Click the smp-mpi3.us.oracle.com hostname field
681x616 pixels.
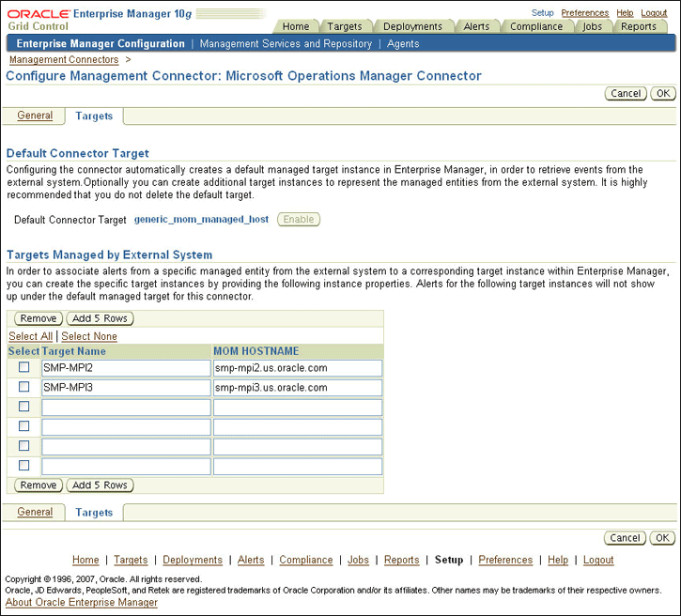pos(297,388)
